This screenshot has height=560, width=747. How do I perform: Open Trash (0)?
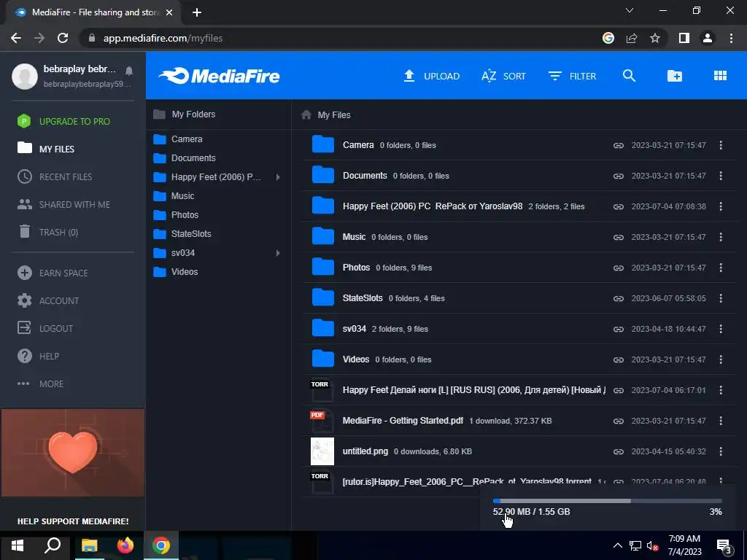[x=48, y=233]
